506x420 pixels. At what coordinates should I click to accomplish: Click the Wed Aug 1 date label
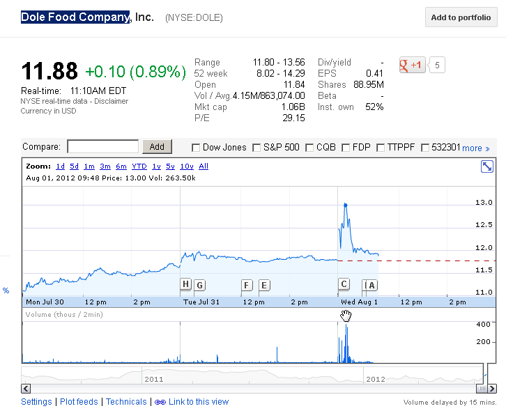359,302
